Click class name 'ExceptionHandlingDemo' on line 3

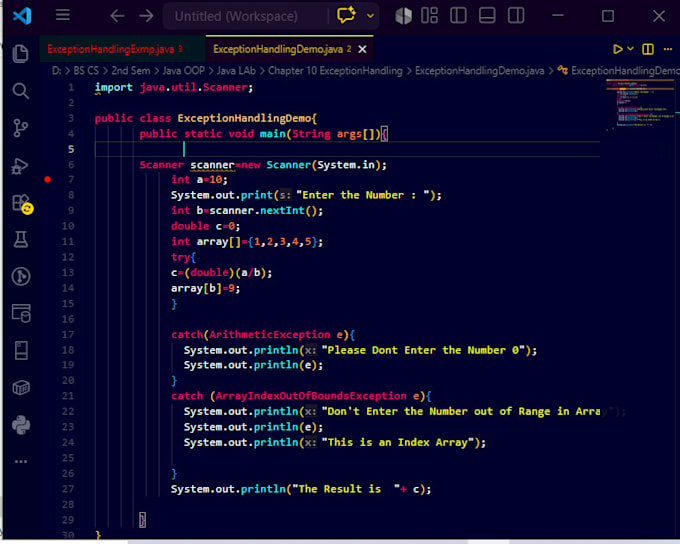(x=244, y=118)
